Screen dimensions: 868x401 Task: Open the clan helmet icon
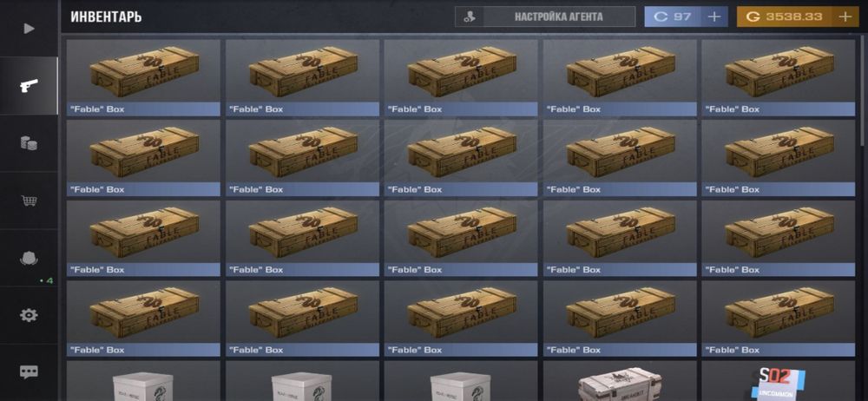[29, 258]
